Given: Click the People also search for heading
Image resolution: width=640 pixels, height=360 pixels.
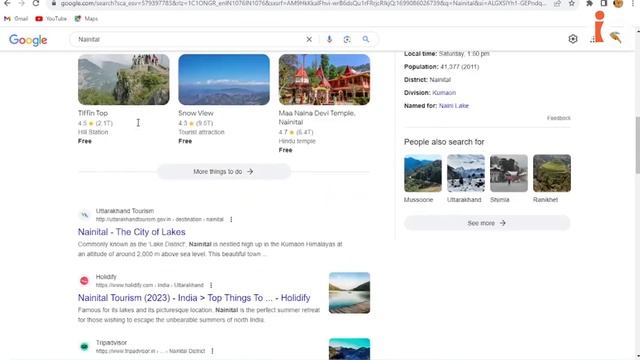Looking at the screenshot, I should tap(444, 142).
